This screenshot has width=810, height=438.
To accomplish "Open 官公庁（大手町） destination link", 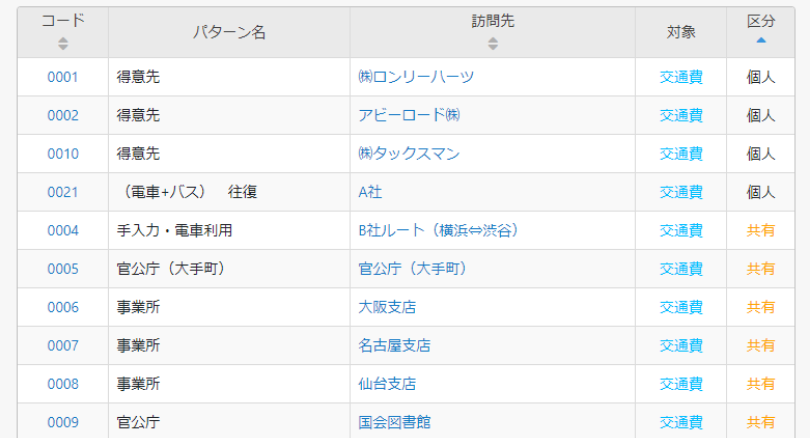I will 413,269.
